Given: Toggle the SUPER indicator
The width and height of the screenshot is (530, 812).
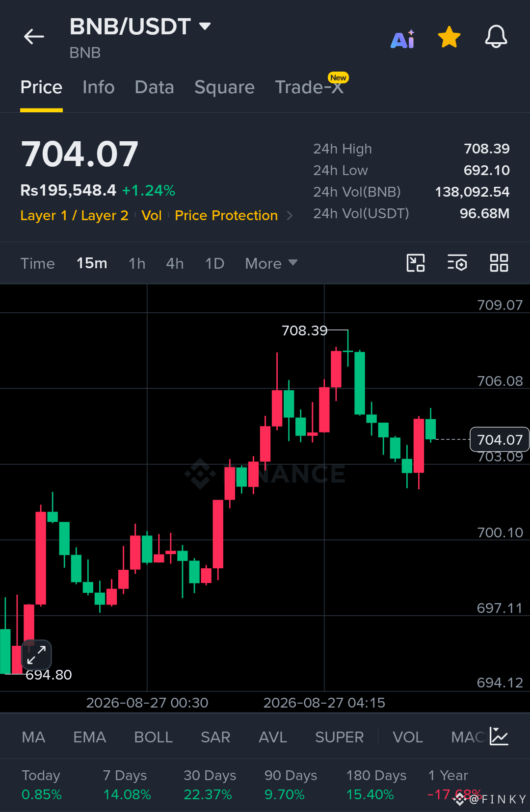Looking at the screenshot, I should coord(339,737).
